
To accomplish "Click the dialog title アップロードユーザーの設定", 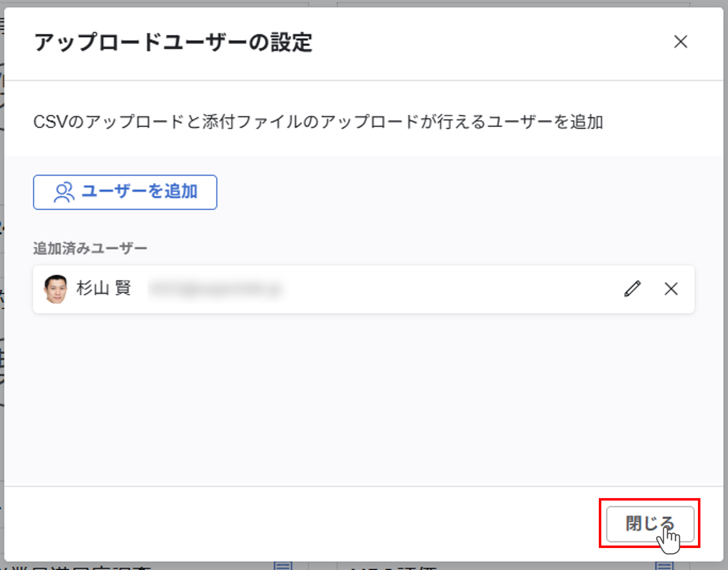I will 173,42.
